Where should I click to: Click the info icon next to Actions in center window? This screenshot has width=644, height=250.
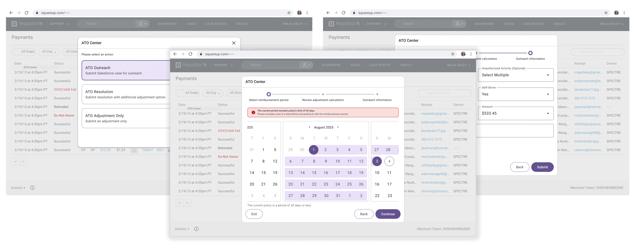pos(196,229)
